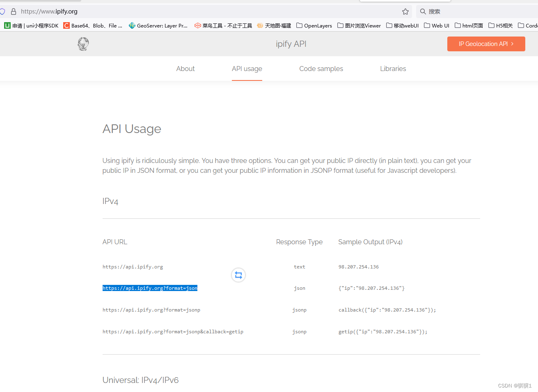Open the Base64、Blob、File bookmark
Image resolution: width=538 pixels, height=392 pixels.
(93, 25)
